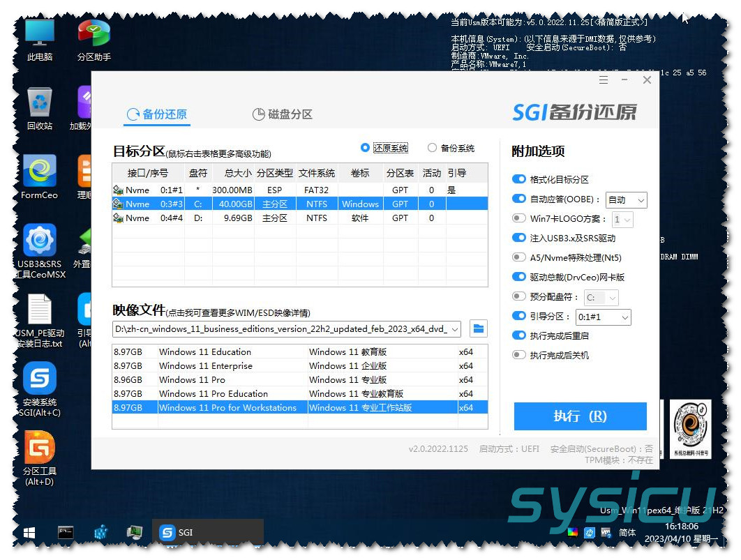This screenshot has width=741, height=560.
Task: Open the hamburger menu in SGI title bar
Action: click(x=604, y=80)
